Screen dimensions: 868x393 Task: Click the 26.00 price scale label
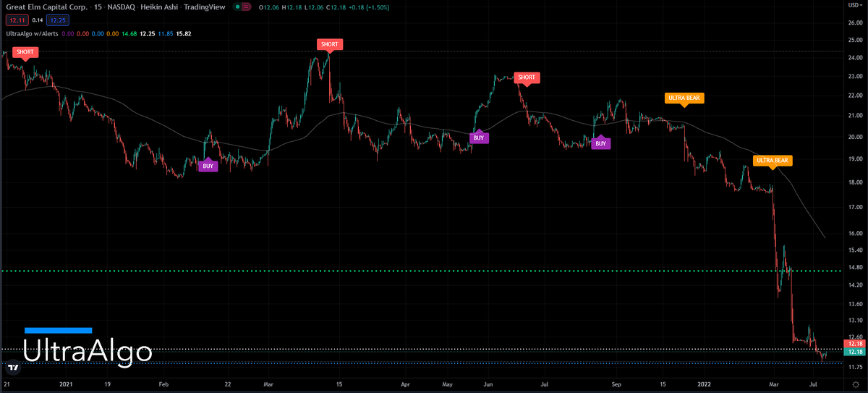coord(854,22)
